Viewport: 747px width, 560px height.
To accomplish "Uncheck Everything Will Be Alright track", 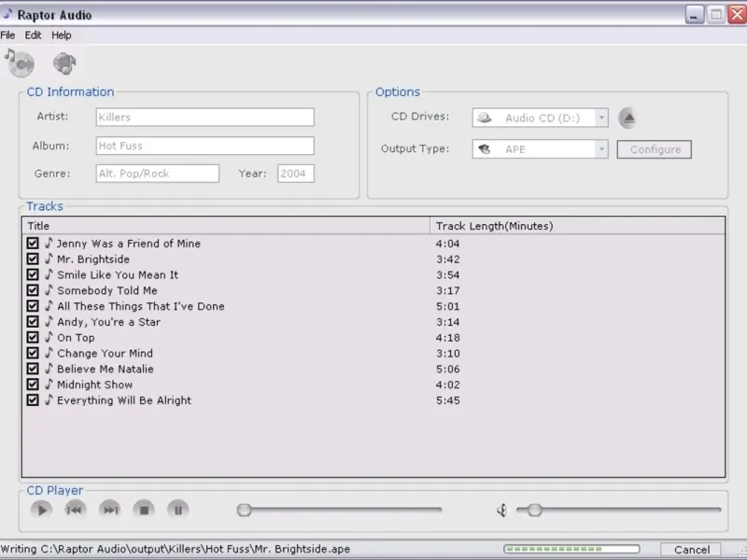I will 33,400.
